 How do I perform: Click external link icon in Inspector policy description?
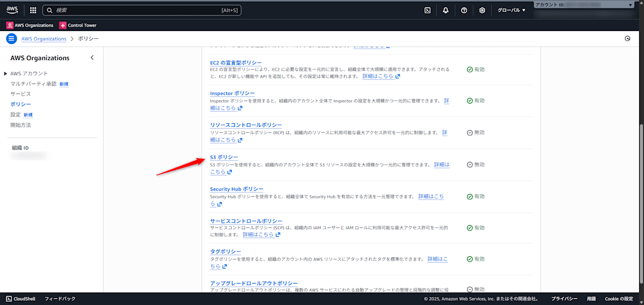pos(240,108)
